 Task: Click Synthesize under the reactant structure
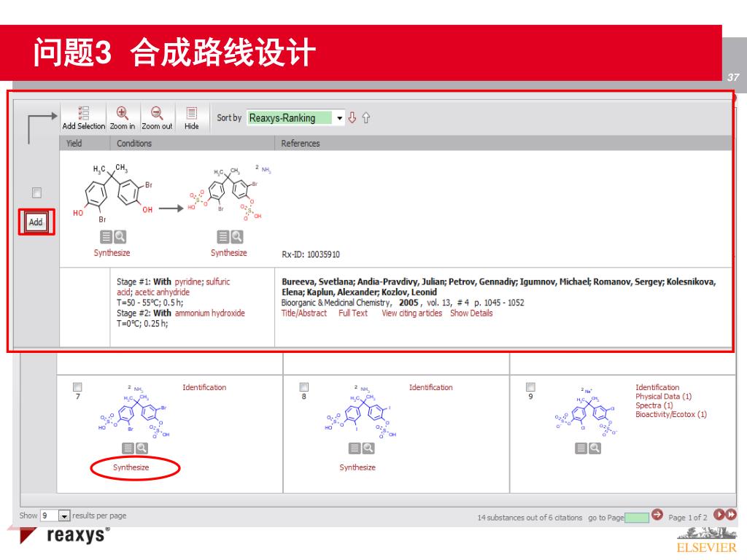click(112, 253)
